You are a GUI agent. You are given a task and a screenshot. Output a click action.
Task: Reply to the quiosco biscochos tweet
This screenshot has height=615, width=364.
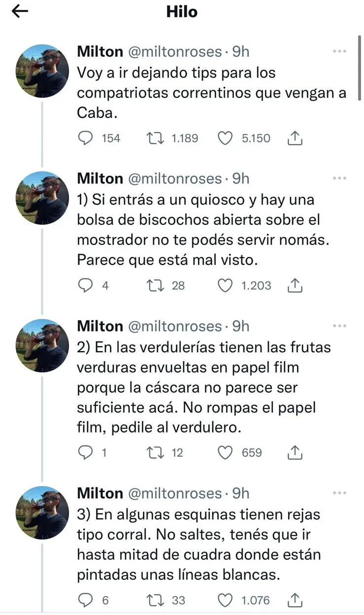coord(86,285)
